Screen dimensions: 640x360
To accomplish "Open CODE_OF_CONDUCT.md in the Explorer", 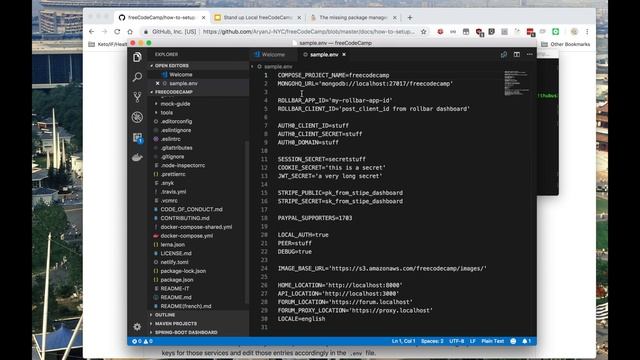I will click(191, 209).
